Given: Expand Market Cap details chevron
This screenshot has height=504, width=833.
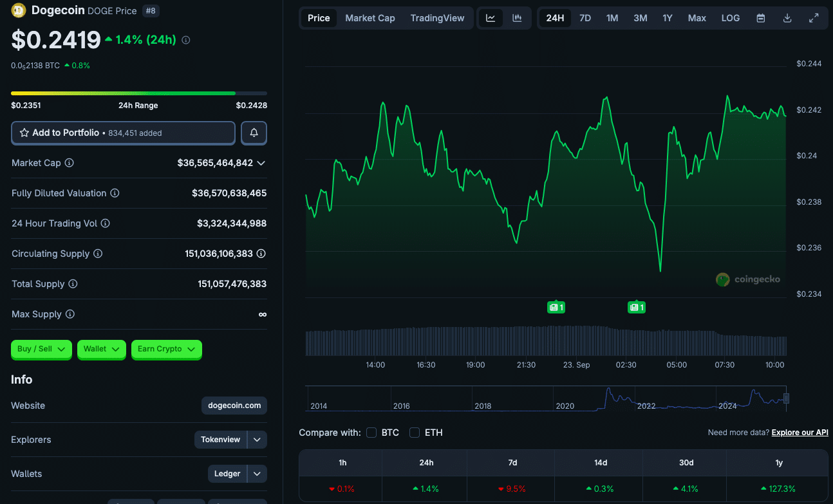Looking at the screenshot, I should [261, 163].
